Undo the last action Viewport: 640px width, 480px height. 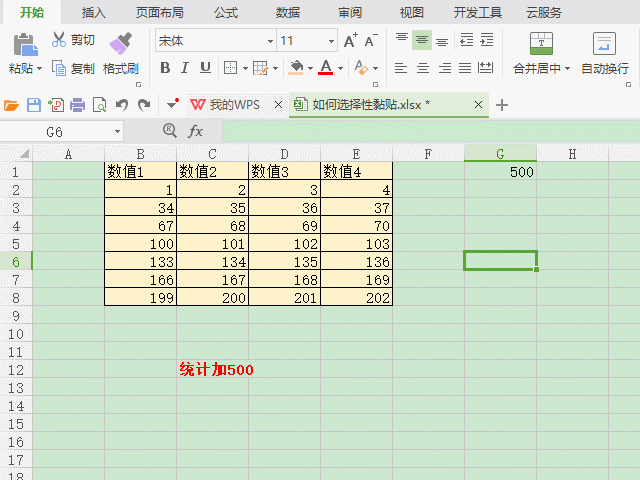[x=122, y=105]
